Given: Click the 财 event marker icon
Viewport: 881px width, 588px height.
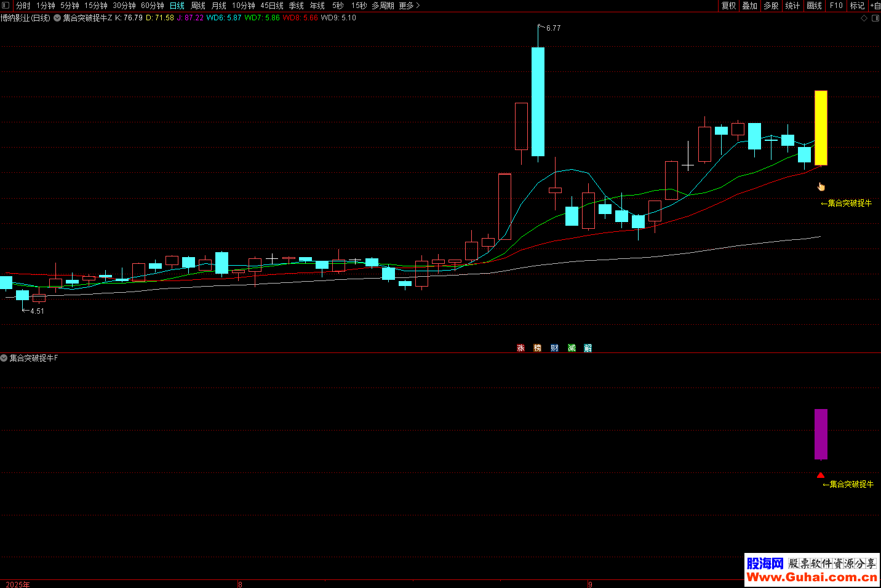Looking at the screenshot, I should tap(554, 348).
